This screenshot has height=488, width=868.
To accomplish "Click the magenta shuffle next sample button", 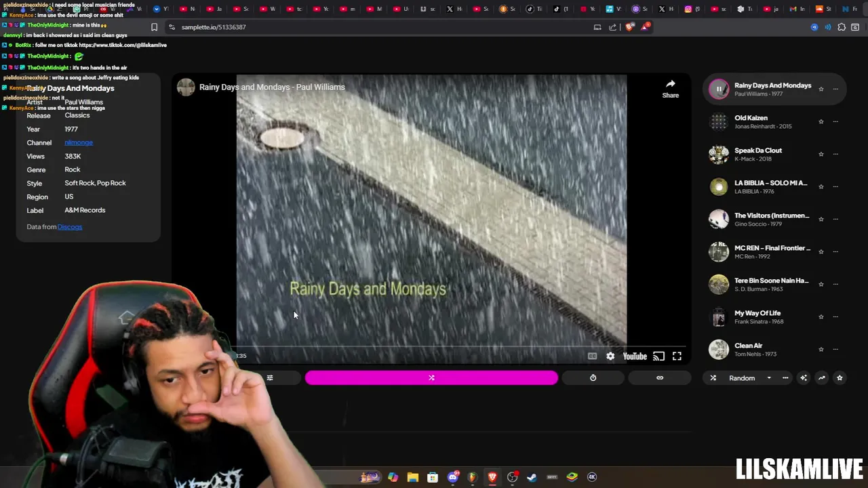I will pyautogui.click(x=431, y=378).
